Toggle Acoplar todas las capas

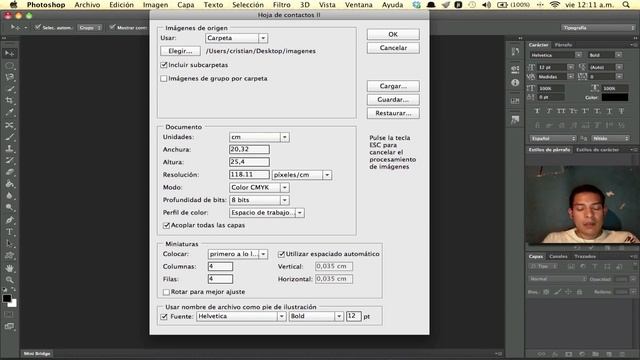(166, 225)
